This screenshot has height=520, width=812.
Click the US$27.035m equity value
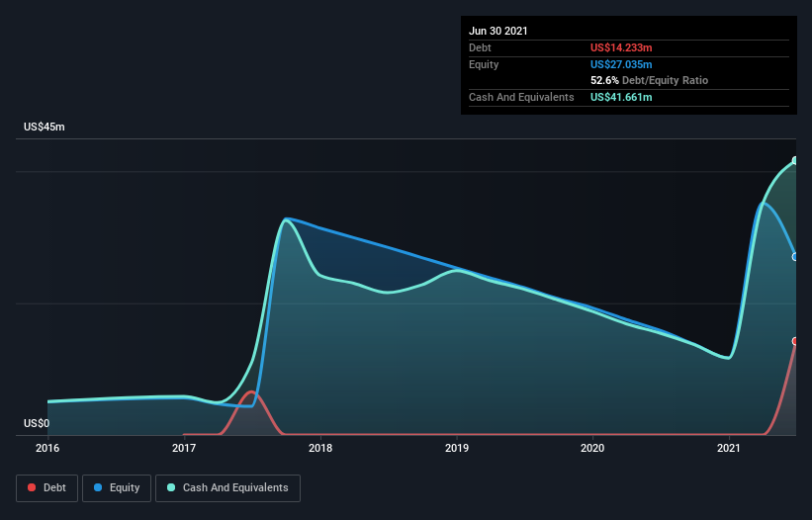pos(621,64)
